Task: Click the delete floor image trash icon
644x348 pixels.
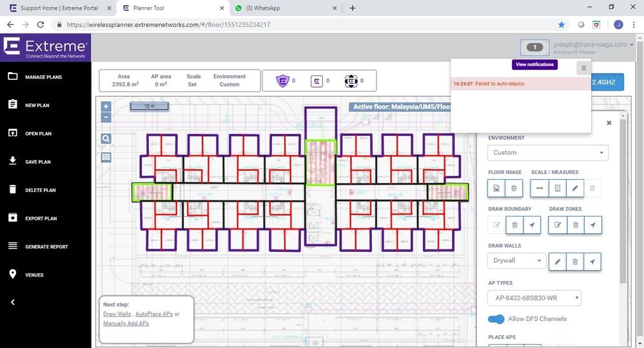Action: 514,188
